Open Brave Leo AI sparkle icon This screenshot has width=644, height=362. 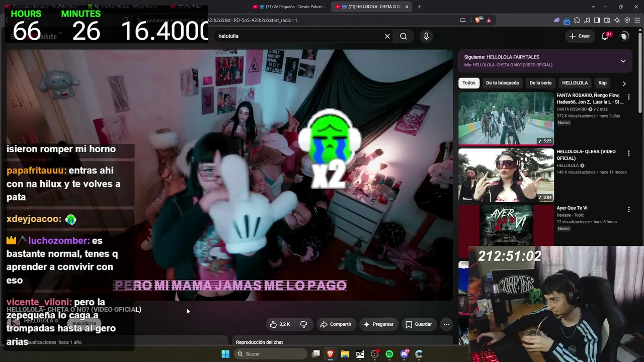(617, 20)
